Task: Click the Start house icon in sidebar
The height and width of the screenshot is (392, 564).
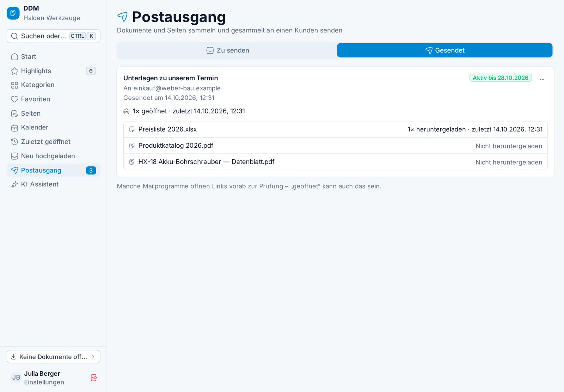Action: tap(14, 57)
